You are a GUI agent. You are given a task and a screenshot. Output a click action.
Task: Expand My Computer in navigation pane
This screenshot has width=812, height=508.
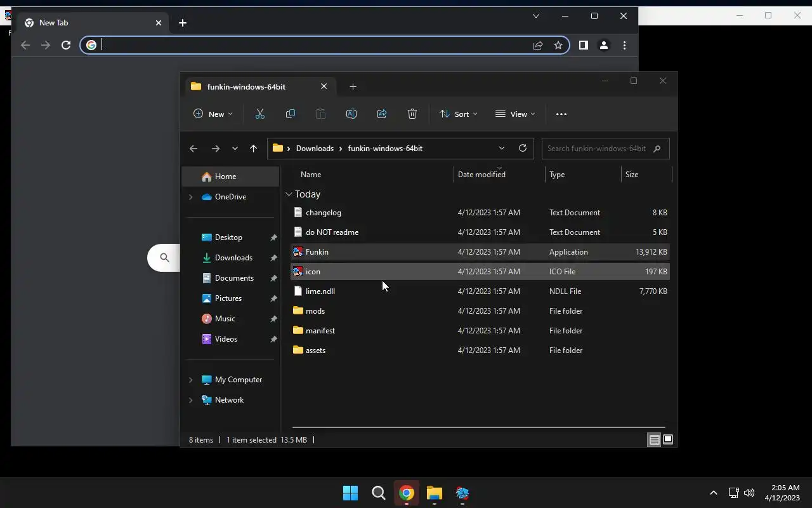coord(190,380)
